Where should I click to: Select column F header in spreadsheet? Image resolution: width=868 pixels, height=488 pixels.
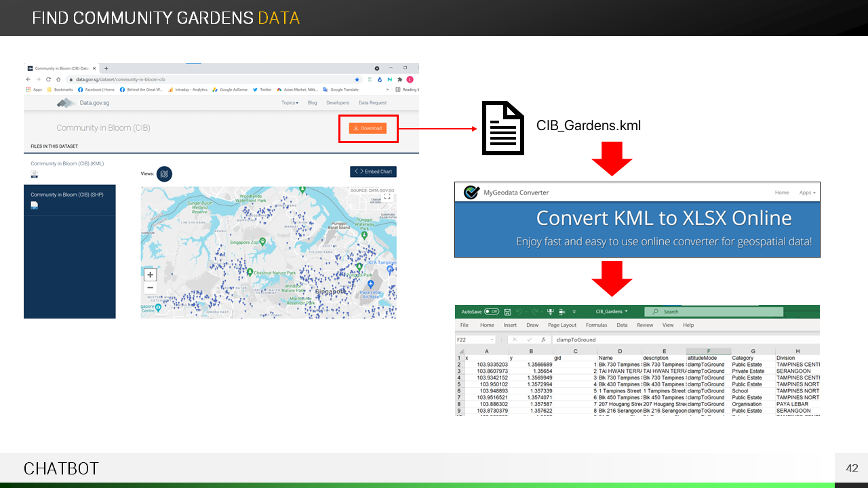click(x=709, y=351)
